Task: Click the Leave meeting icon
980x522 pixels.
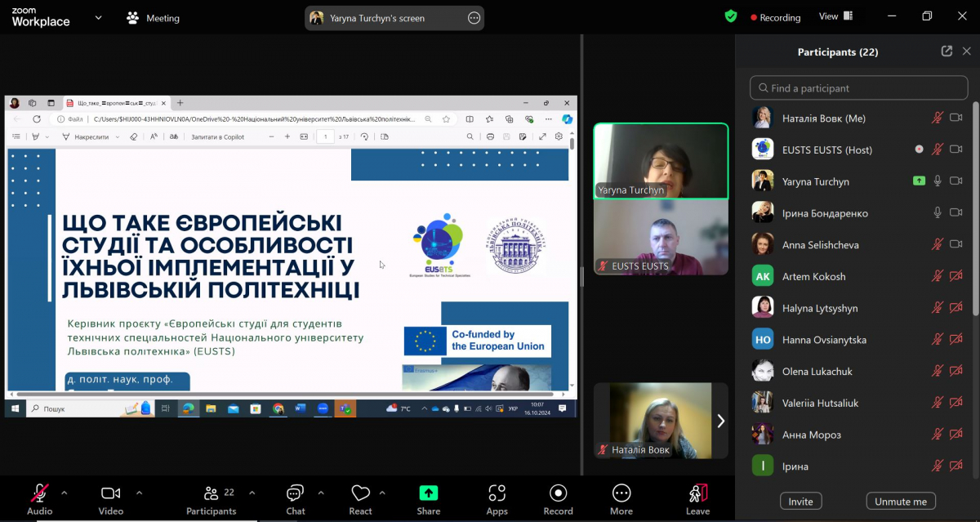Action: (697, 493)
